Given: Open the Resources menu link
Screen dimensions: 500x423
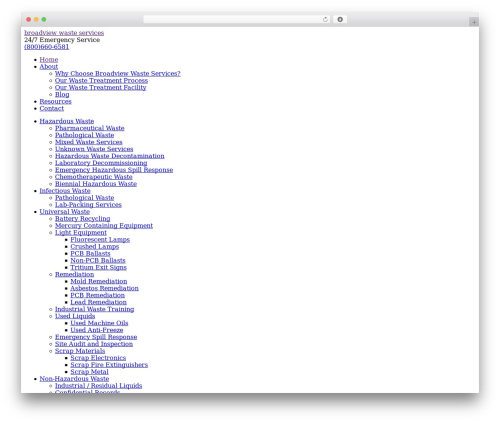Looking at the screenshot, I should [55, 102].
